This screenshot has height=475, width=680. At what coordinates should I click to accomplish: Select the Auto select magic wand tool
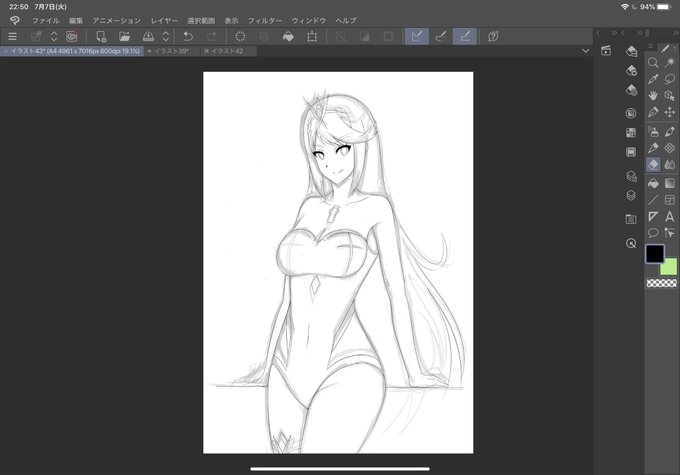pos(670,63)
